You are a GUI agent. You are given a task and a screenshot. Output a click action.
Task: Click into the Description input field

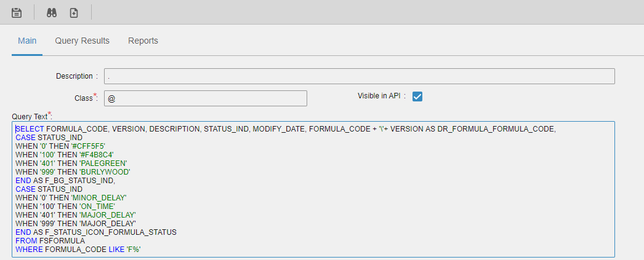359,76
